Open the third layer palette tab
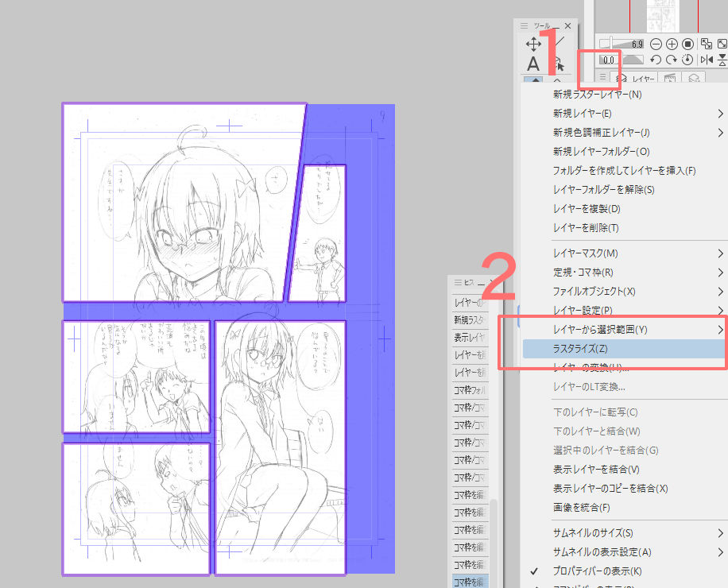 694,78
